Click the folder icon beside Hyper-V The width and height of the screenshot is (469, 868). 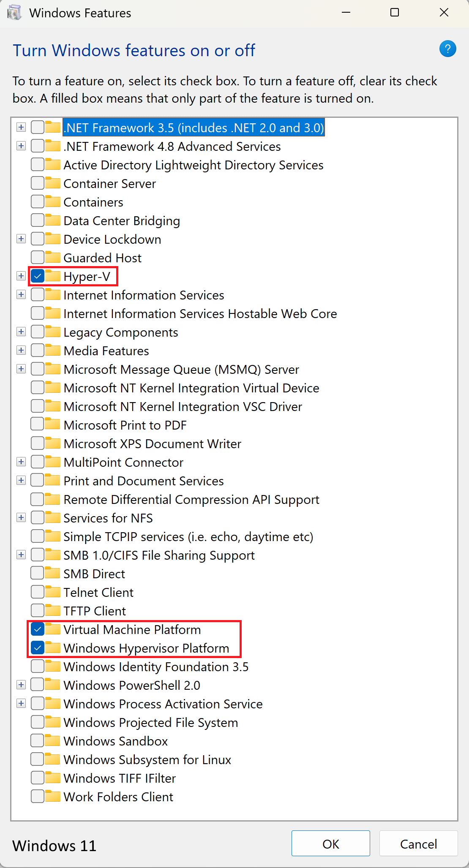point(53,276)
